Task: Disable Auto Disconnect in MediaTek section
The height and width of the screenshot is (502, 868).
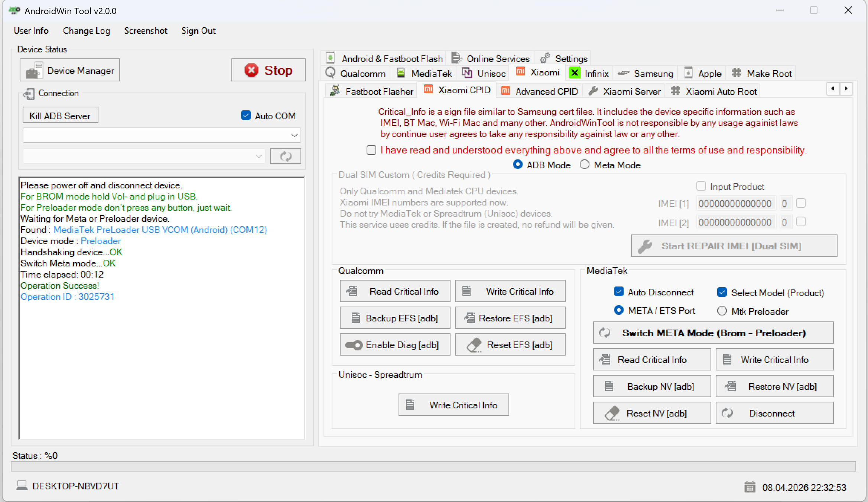Action: (618, 292)
